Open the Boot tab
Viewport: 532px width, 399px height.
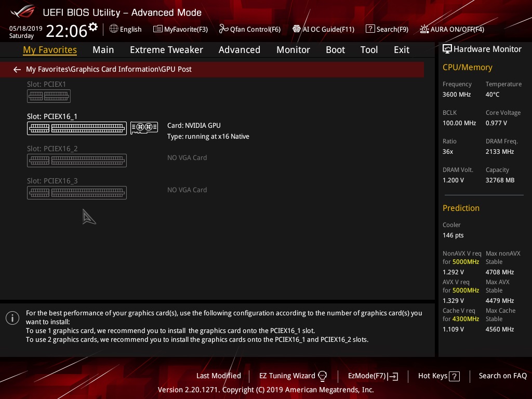(x=335, y=50)
